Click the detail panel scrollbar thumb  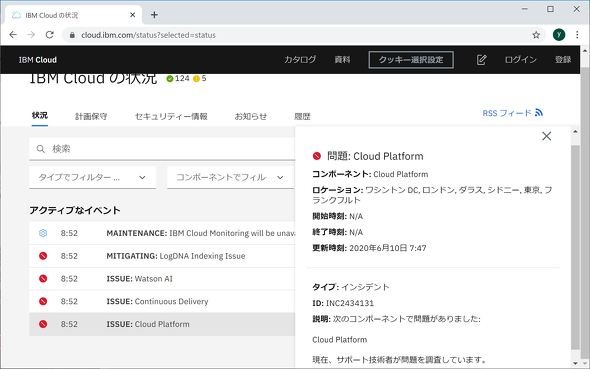(x=575, y=247)
